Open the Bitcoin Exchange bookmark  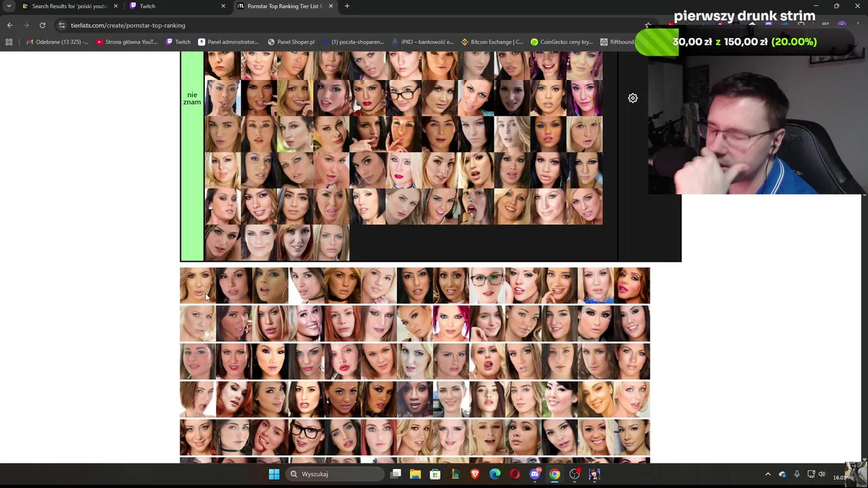click(x=492, y=42)
